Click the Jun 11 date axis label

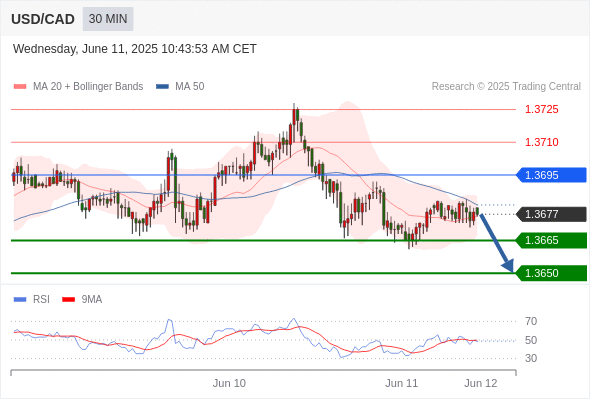point(401,383)
